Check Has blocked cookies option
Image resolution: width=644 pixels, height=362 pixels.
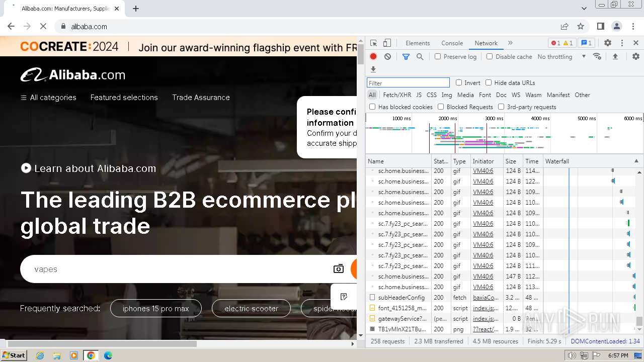pyautogui.click(x=372, y=107)
